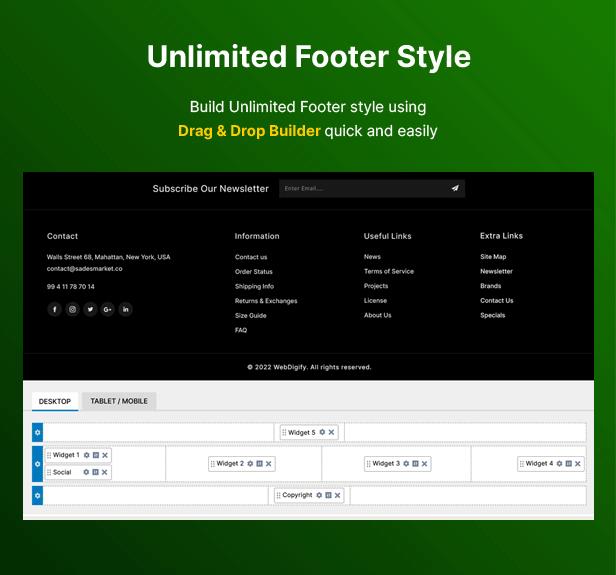
Task: Open settings gear for Widget 4
Action: pyautogui.click(x=559, y=463)
